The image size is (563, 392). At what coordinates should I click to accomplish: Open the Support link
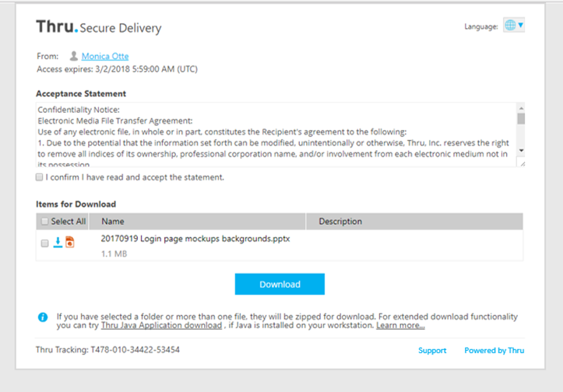432,350
